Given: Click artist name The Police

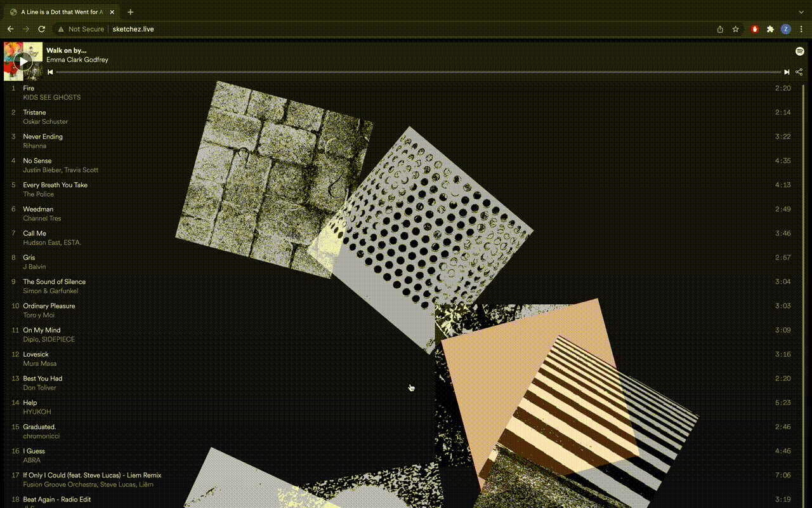Looking at the screenshot, I should pos(39,194).
